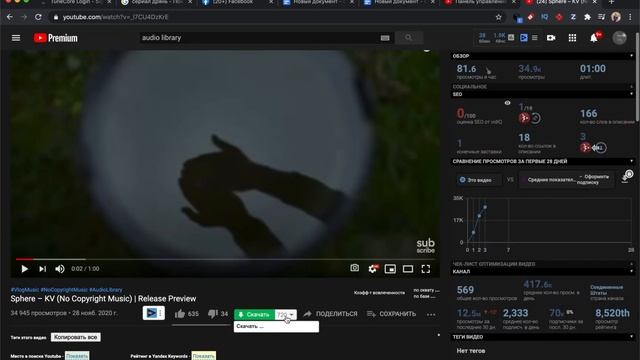Seek on the video progress bar
The image size is (640, 360).
click(x=225, y=259)
